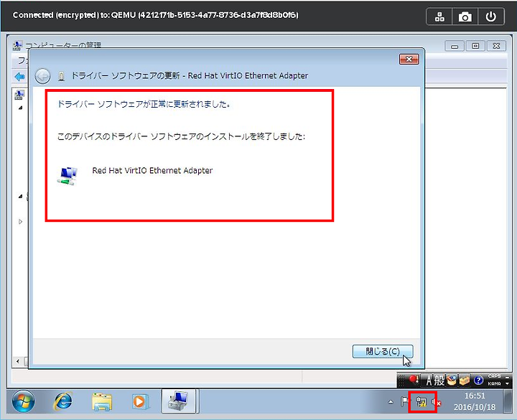Click the 閉じる(C) button
517x420 pixels.
[383, 351]
